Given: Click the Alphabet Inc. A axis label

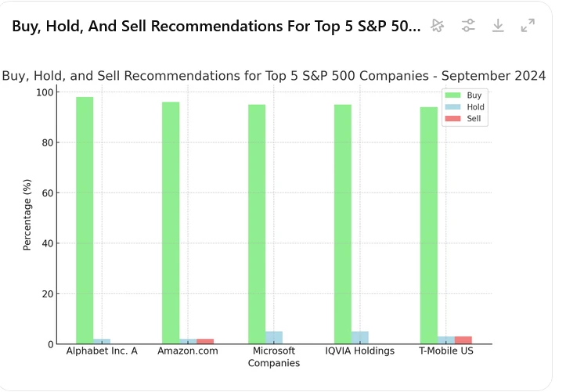Looking at the screenshot, I should (x=102, y=351).
